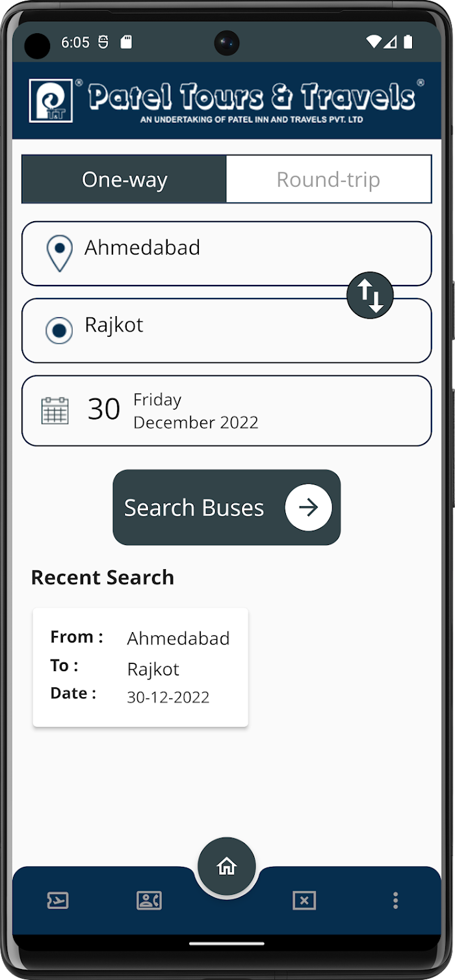Open the ticket icon in the bottom navigation

[x=58, y=901]
